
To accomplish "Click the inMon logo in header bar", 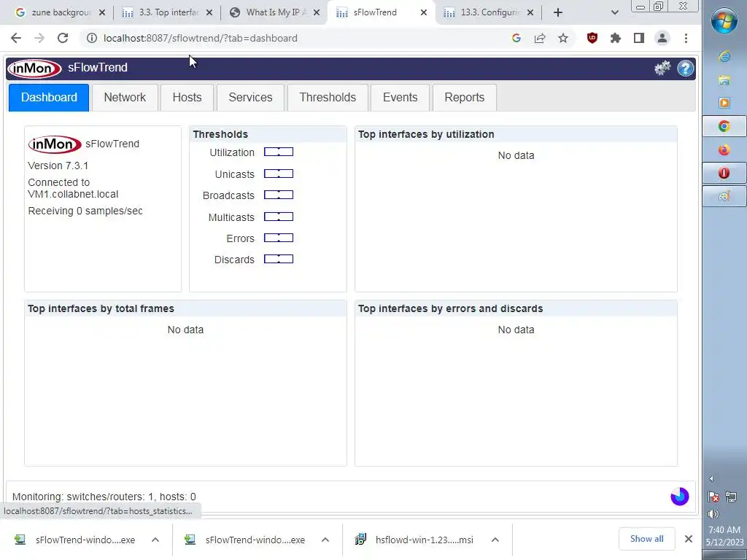I will click(x=34, y=68).
